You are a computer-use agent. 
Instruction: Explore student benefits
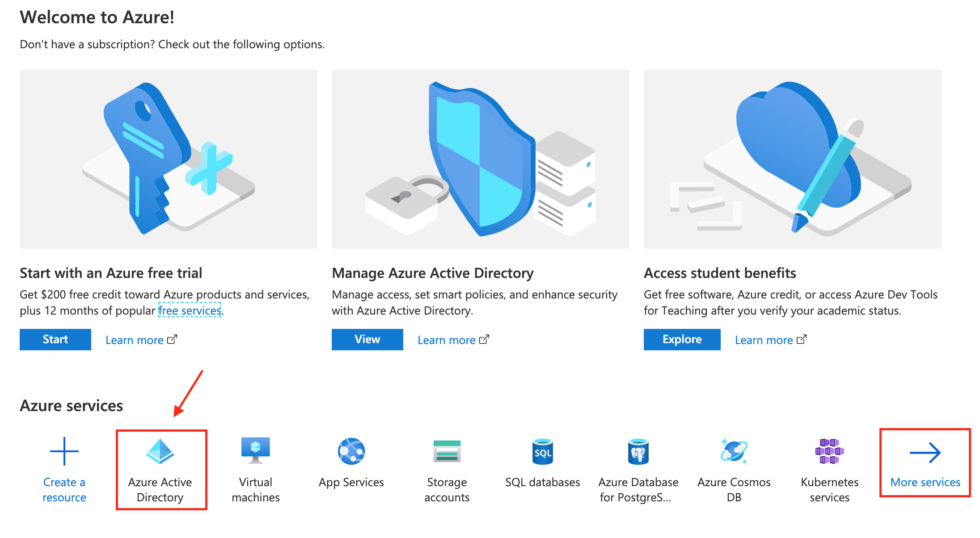tap(681, 339)
